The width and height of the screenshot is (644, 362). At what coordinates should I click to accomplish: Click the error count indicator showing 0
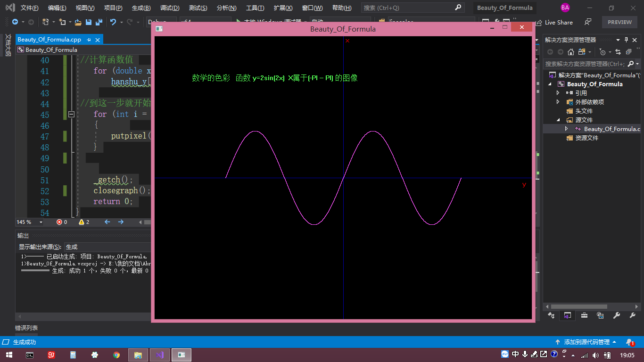[x=62, y=222]
